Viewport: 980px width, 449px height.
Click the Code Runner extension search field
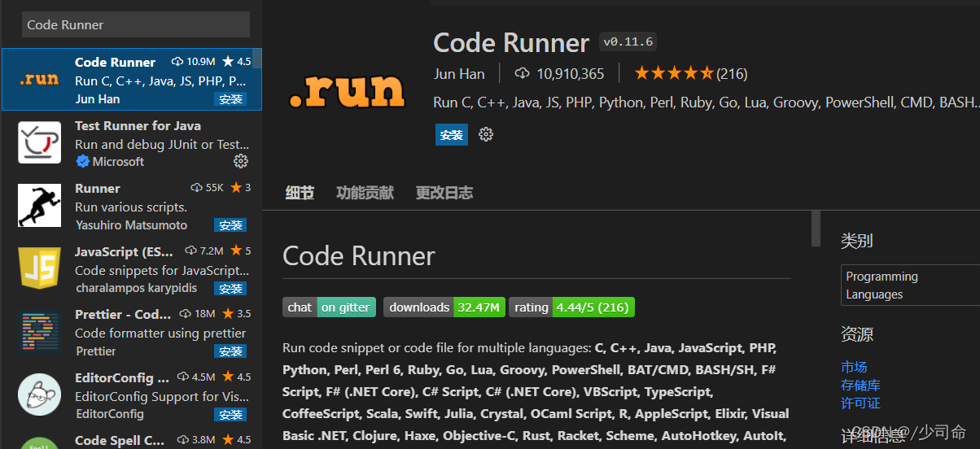tap(136, 24)
